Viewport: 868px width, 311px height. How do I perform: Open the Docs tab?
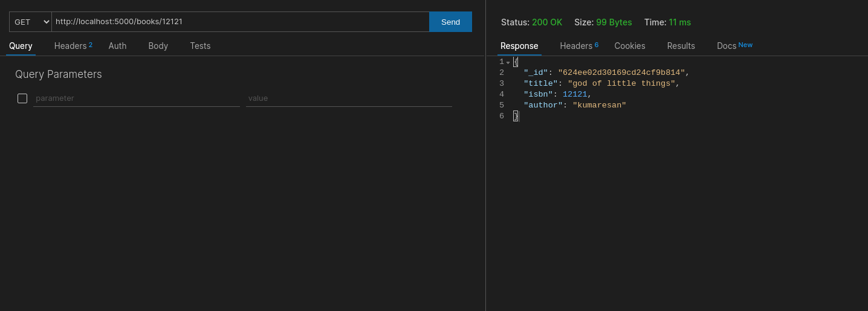pyautogui.click(x=734, y=46)
